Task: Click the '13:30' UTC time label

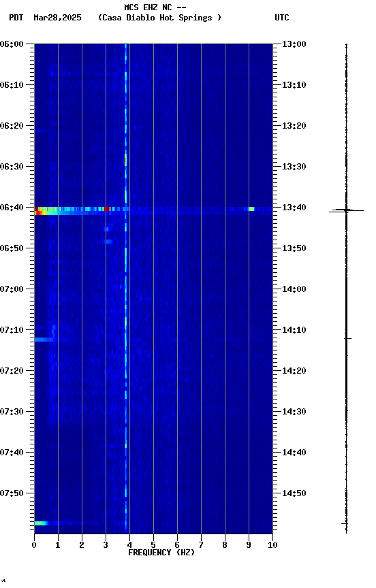Action: point(294,167)
